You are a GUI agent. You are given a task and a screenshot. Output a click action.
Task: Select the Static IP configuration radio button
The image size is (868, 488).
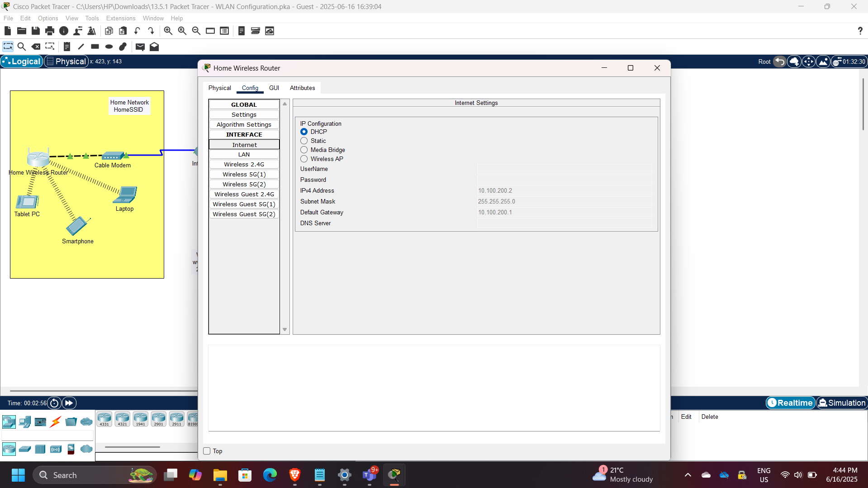[x=304, y=141]
